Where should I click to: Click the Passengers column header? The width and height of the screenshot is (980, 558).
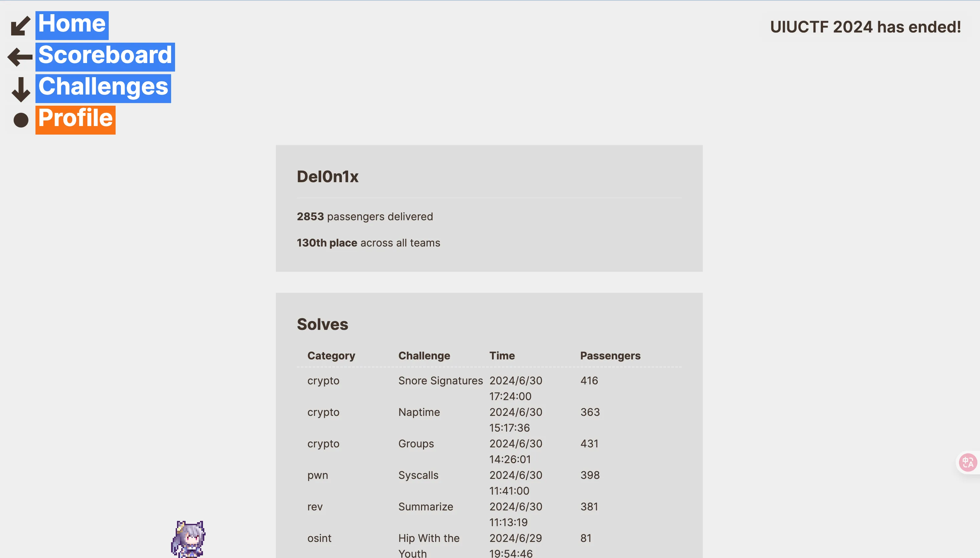(x=610, y=356)
